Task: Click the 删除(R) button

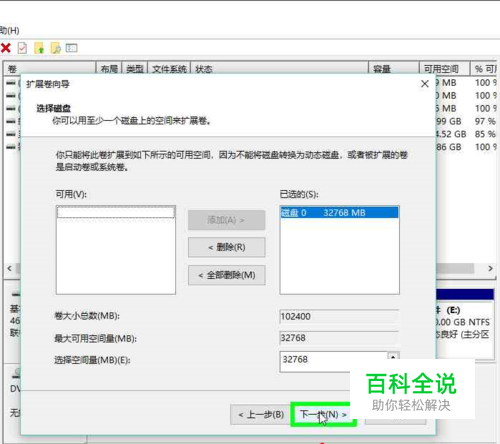Action: [x=227, y=247]
